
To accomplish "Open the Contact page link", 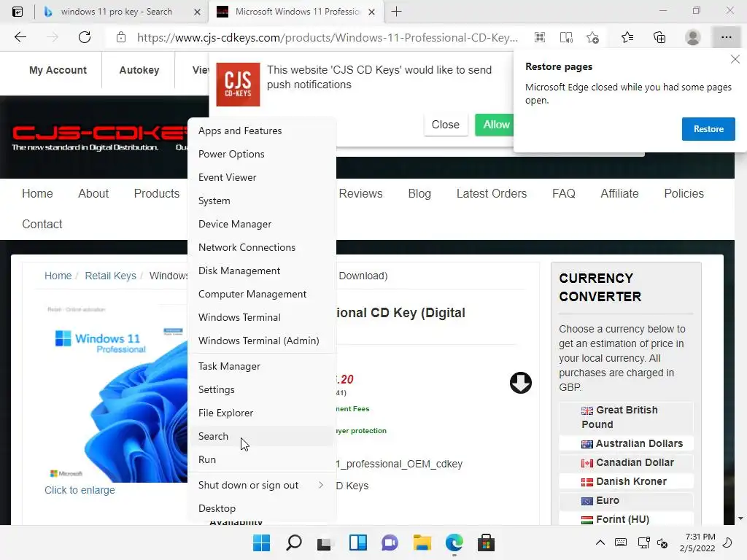I will pos(42,224).
